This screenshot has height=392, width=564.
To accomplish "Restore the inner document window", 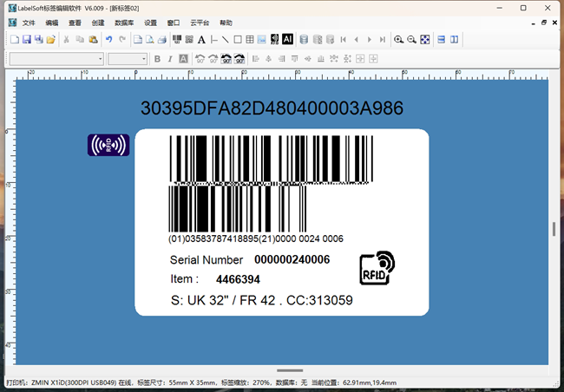I will (544, 23).
